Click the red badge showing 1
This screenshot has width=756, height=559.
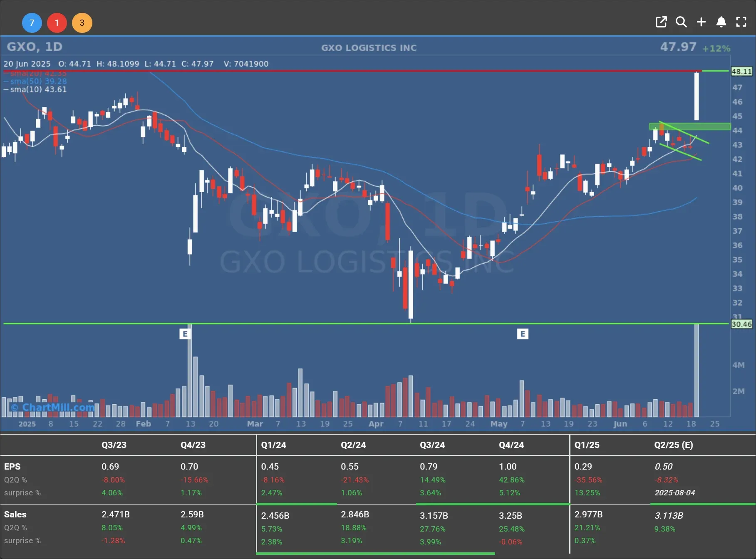pos(57,23)
